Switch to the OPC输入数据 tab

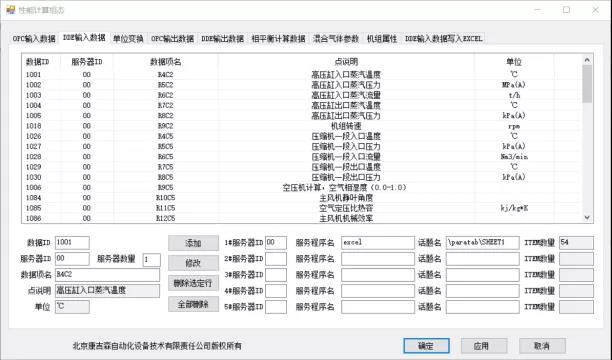(x=34, y=39)
